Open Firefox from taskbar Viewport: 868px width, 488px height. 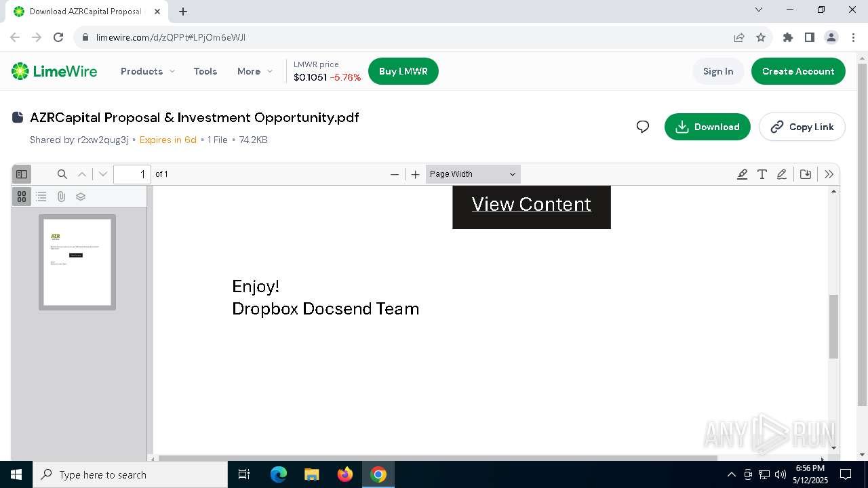(344, 474)
